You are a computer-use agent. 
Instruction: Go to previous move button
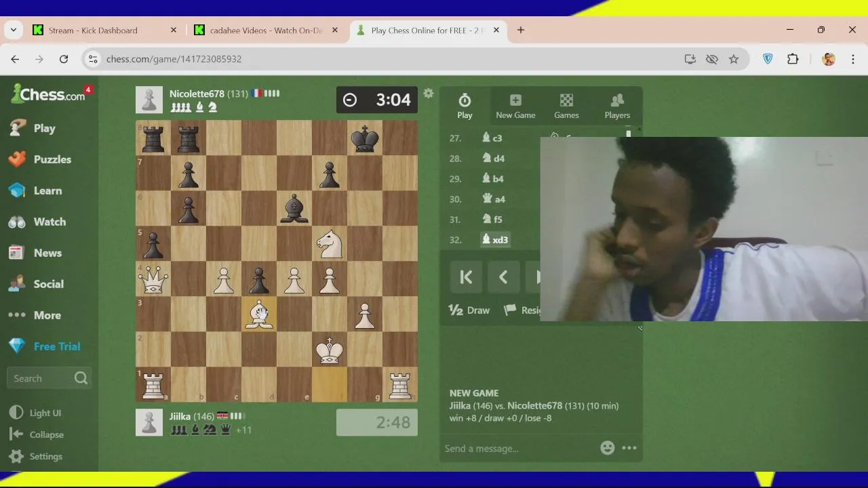tap(503, 277)
